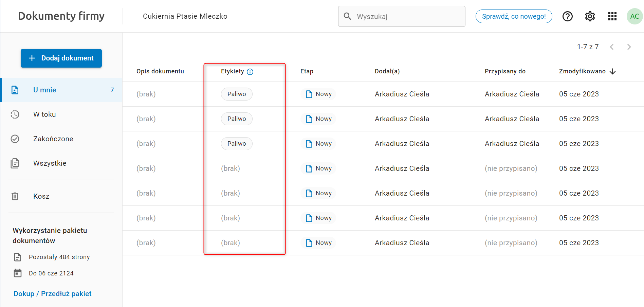Click the Dokumenty firmy title

click(61, 16)
